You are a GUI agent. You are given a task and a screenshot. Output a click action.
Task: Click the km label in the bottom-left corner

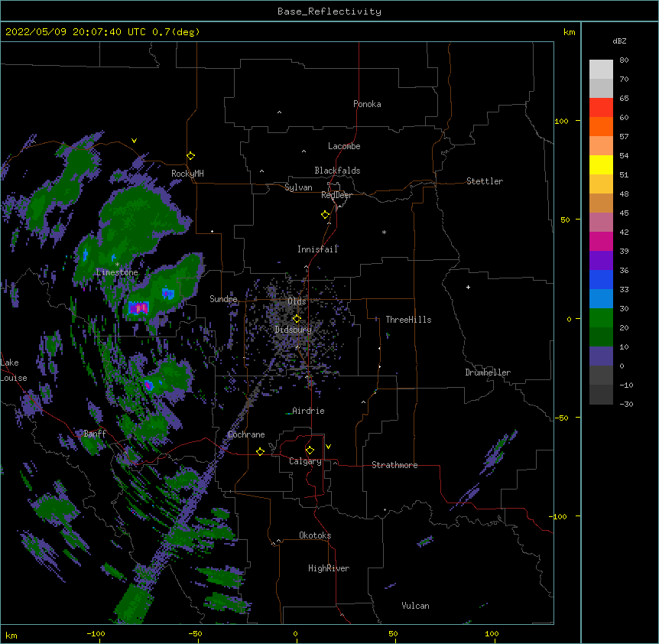[x=11, y=635]
